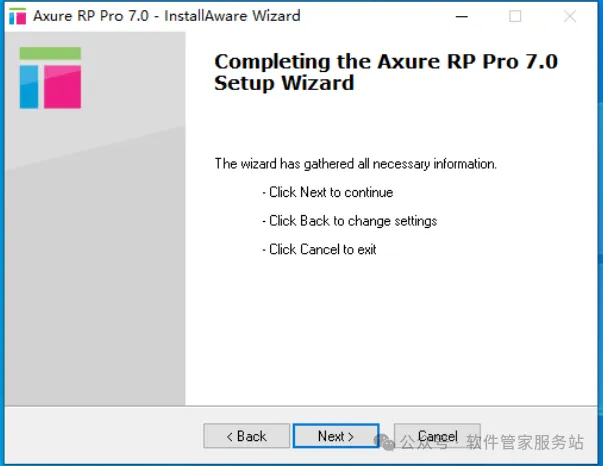Click the Axure icon in the title bar

17,16
